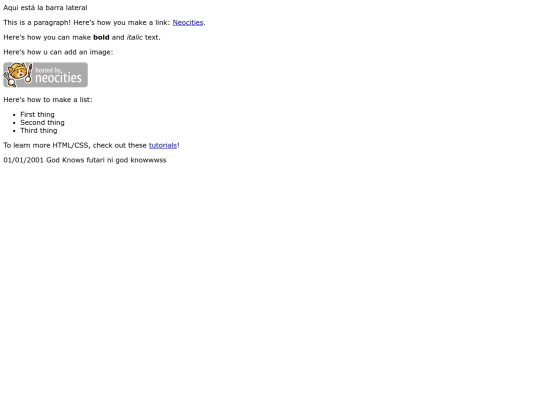Select the Second thing list item

[42, 123]
